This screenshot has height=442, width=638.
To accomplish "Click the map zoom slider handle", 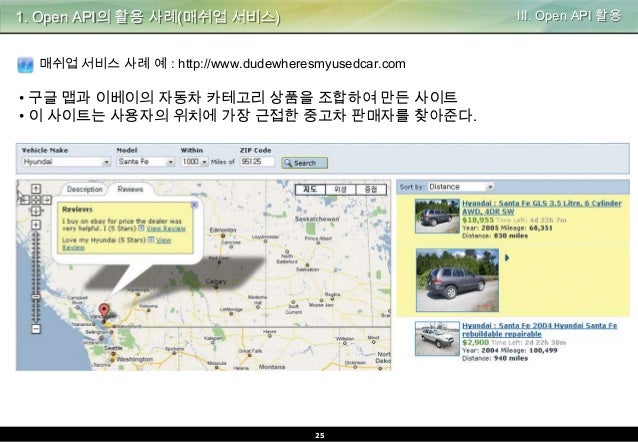I will coord(36,297).
